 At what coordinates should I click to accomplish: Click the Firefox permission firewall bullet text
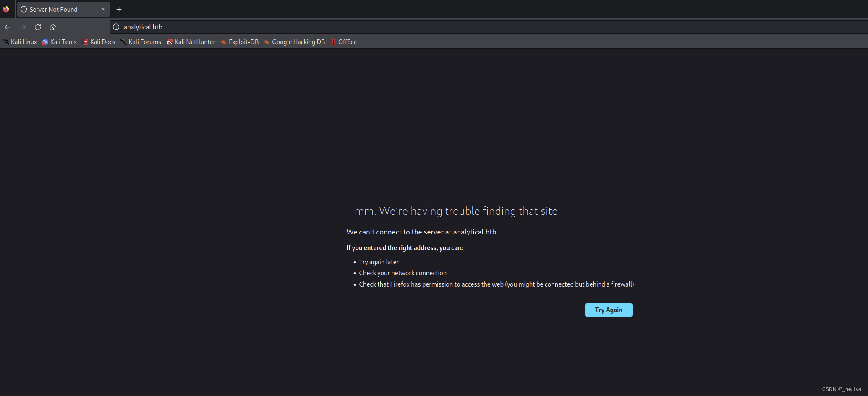[x=496, y=284]
